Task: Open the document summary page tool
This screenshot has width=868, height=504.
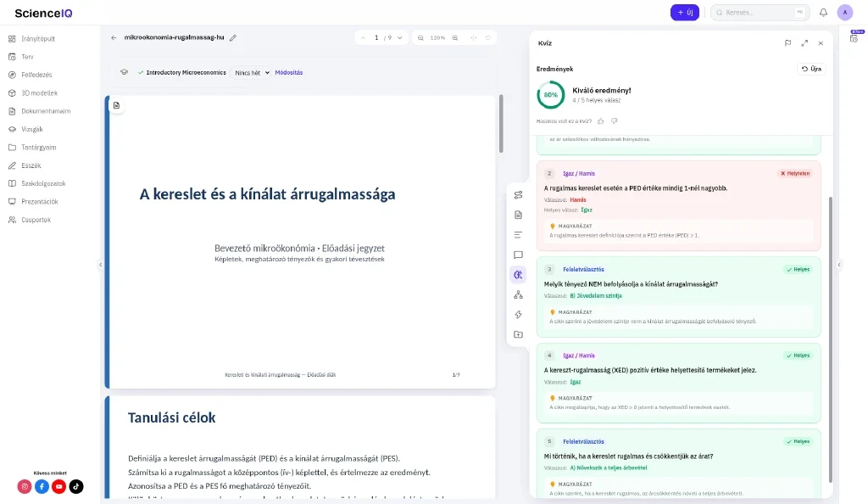Action: click(518, 215)
